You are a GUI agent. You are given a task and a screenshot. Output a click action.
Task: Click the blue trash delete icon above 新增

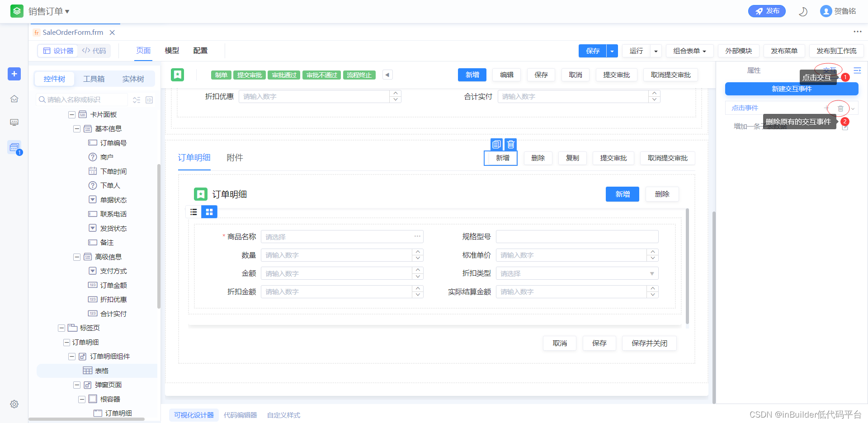510,144
